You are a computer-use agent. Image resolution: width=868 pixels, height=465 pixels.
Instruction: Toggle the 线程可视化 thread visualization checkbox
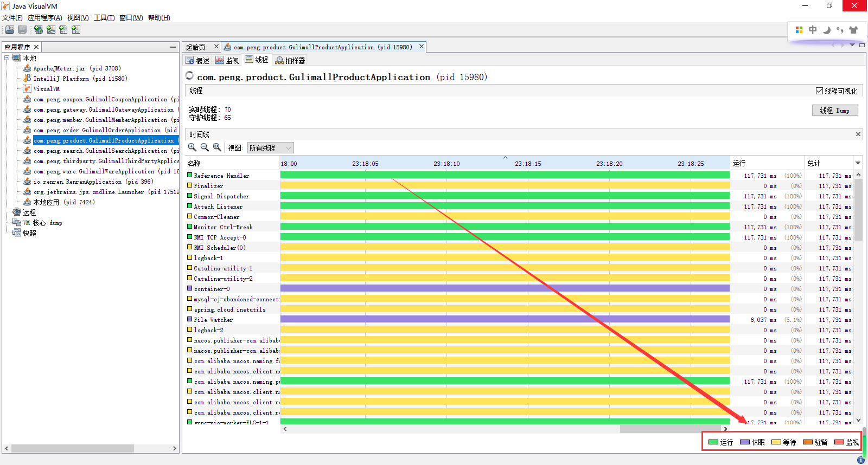coord(819,91)
